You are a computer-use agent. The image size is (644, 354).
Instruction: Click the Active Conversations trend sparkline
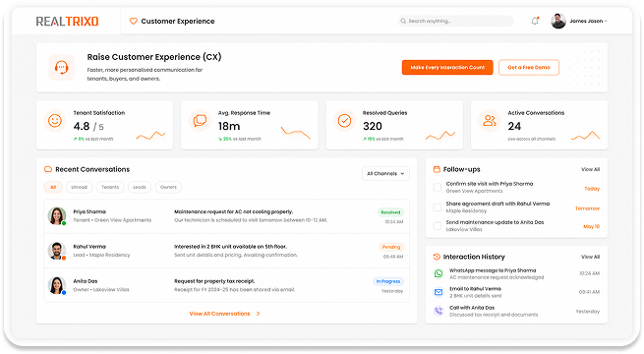(x=585, y=136)
